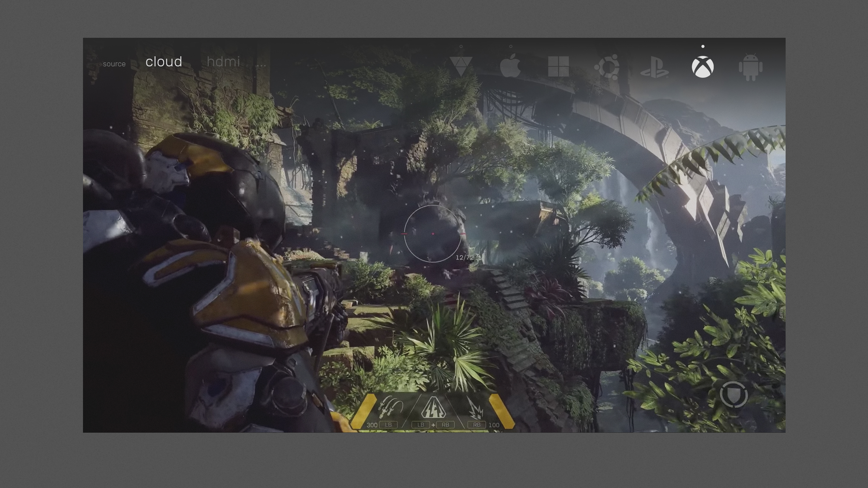Select the Windows platform icon

coord(558,66)
